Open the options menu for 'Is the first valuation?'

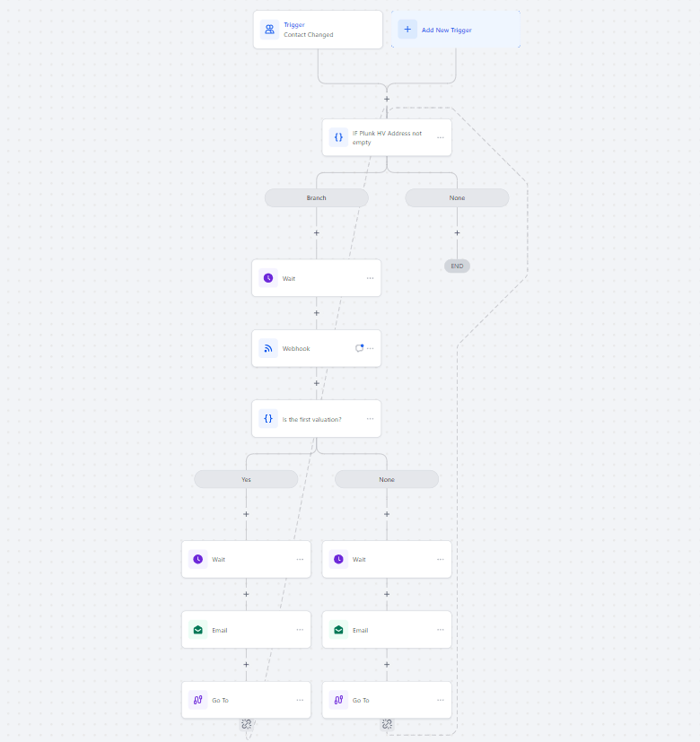click(370, 418)
